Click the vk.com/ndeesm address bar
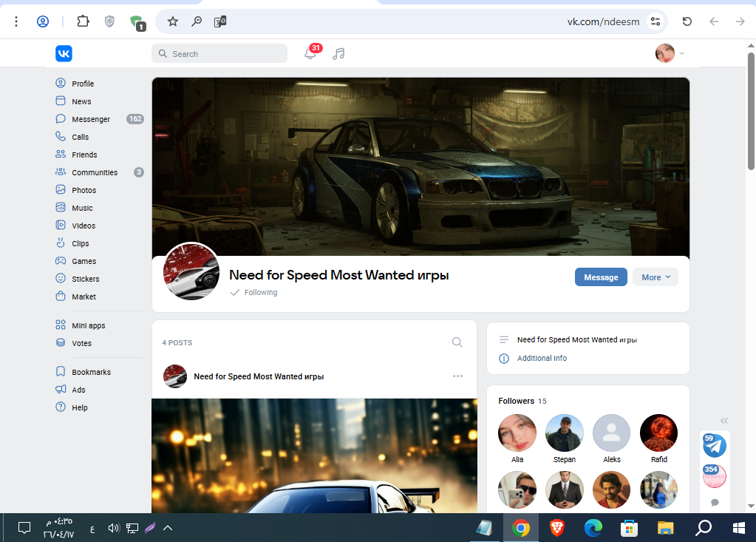 point(603,21)
